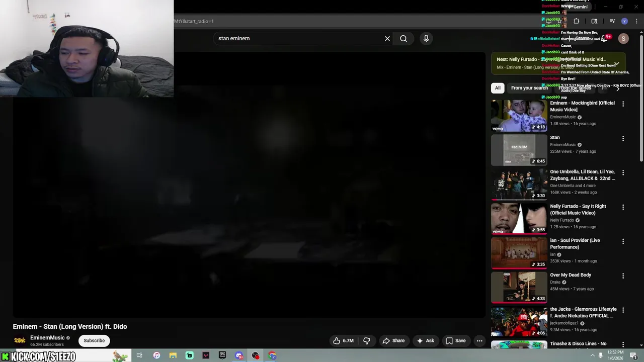Open the EminemMusic channel name link
644x362 pixels.
[47, 338]
